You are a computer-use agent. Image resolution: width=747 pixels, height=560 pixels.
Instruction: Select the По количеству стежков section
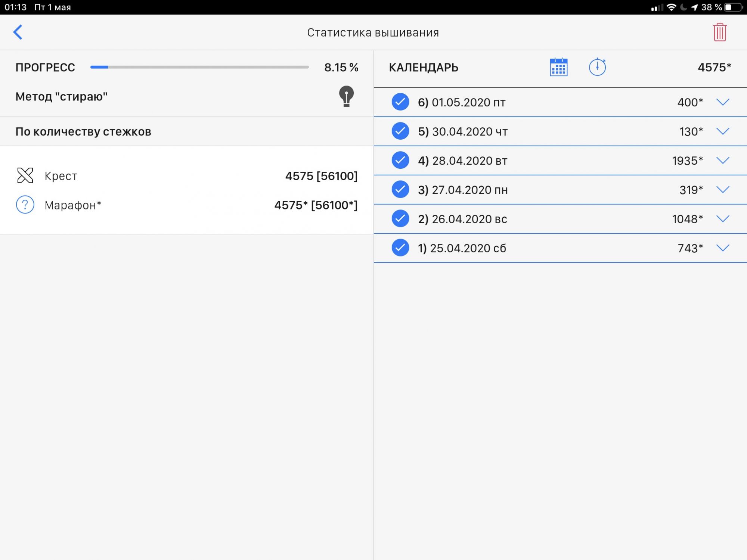pos(83,131)
